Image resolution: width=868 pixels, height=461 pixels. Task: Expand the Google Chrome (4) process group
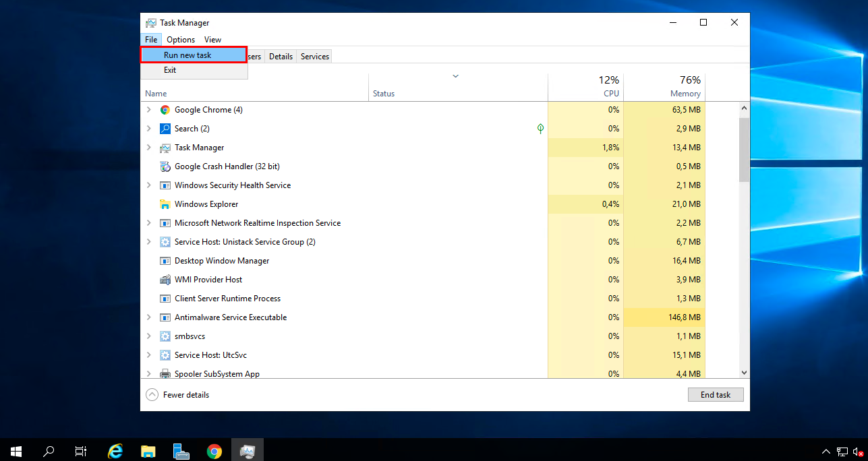click(149, 110)
